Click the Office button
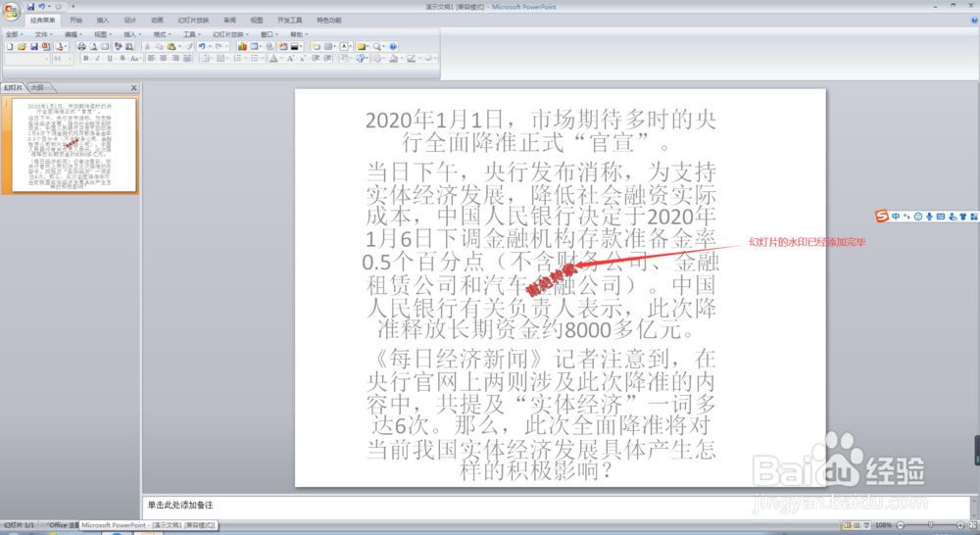The image size is (980, 535). (11, 11)
